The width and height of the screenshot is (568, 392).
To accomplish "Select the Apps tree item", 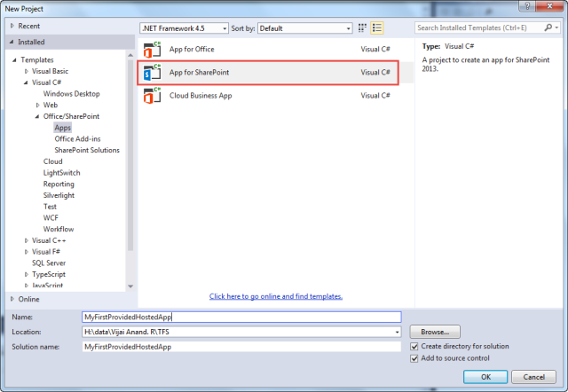I will [x=63, y=128].
